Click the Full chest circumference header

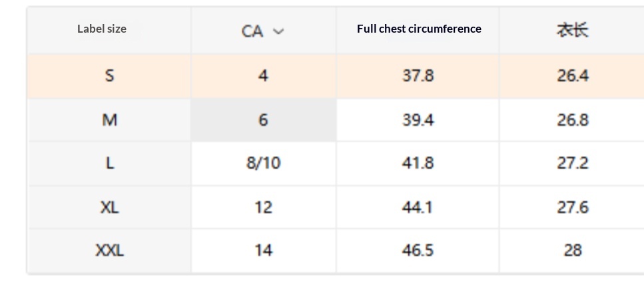[x=419, y=29]
